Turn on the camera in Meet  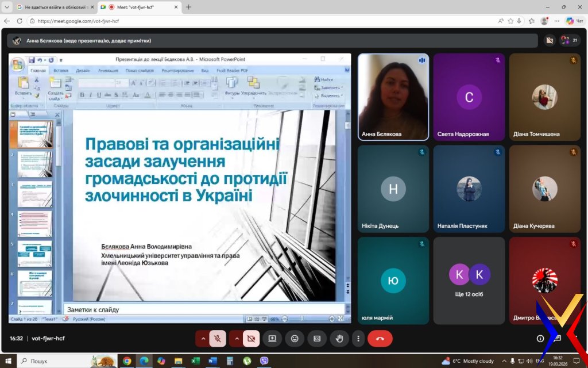pyautogui.click(x=251, y=339)
